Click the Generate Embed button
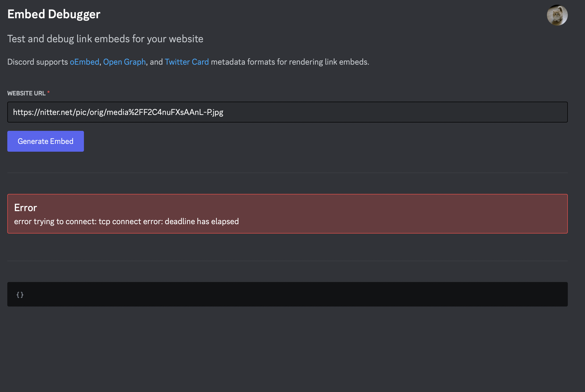The image size is (585, 392). pyautogui.click(x=45, y=141)
